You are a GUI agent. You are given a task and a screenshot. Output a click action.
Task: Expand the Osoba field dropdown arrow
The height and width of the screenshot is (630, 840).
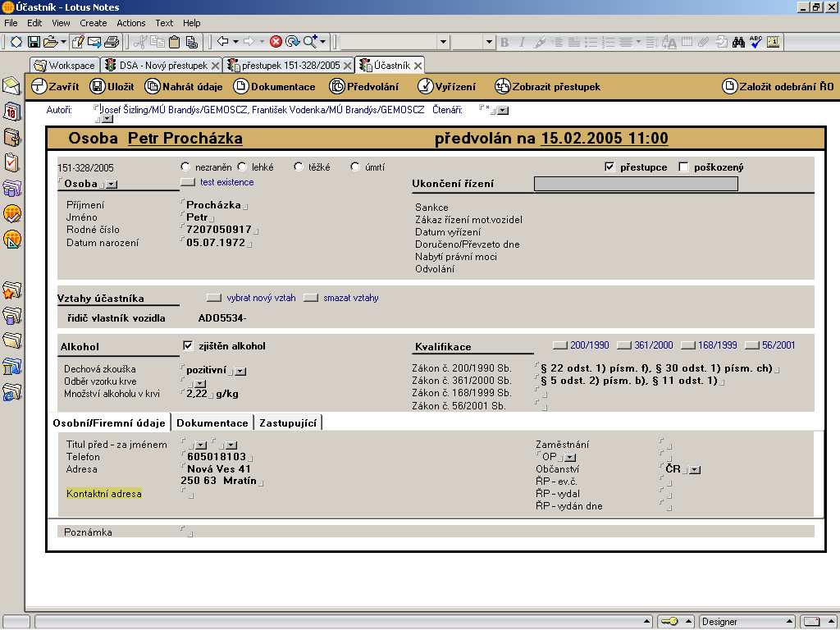click(112, 185)
